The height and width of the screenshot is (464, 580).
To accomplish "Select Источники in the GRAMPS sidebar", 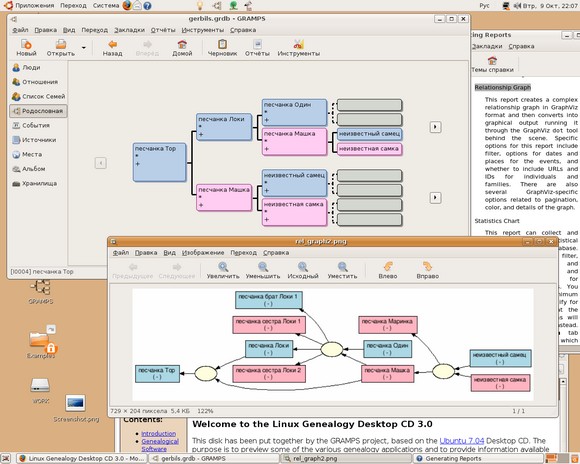I will tap(38, 140).
